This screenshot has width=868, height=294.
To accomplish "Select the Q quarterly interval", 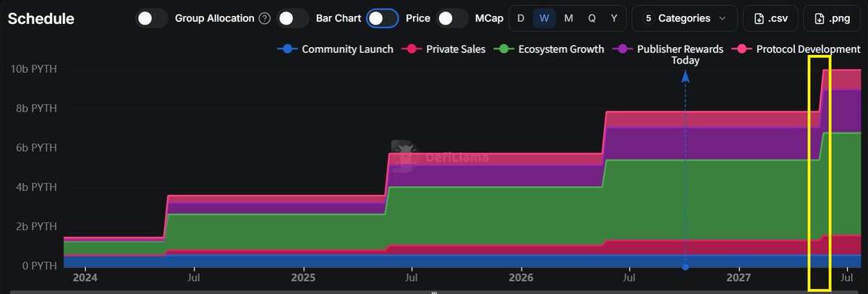I will (592, 18).
